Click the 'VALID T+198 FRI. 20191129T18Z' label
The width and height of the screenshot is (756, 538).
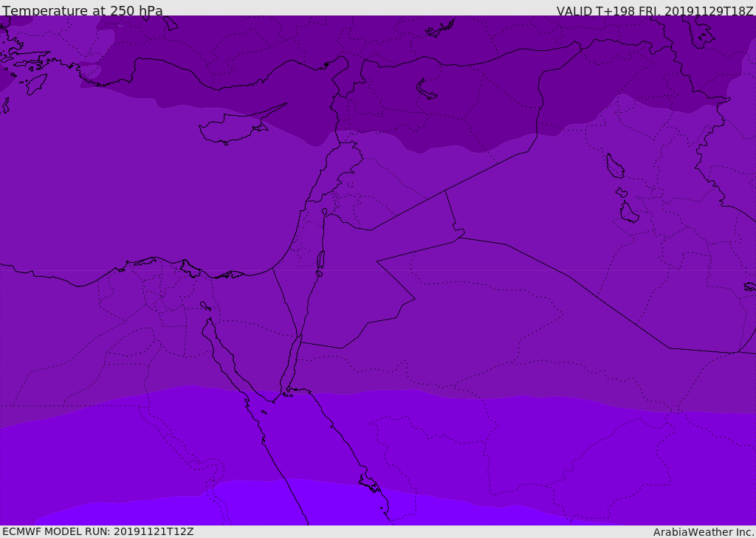pyautogui.click(x=655, y=11)
